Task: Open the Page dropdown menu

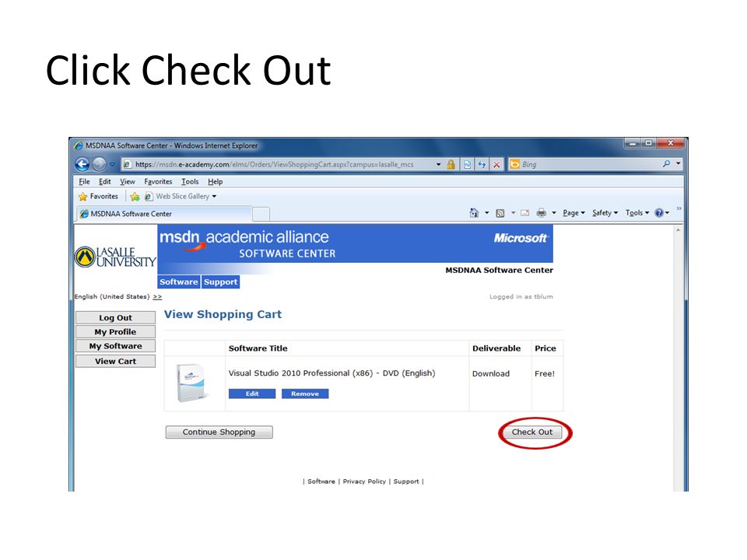Action: 573,213
